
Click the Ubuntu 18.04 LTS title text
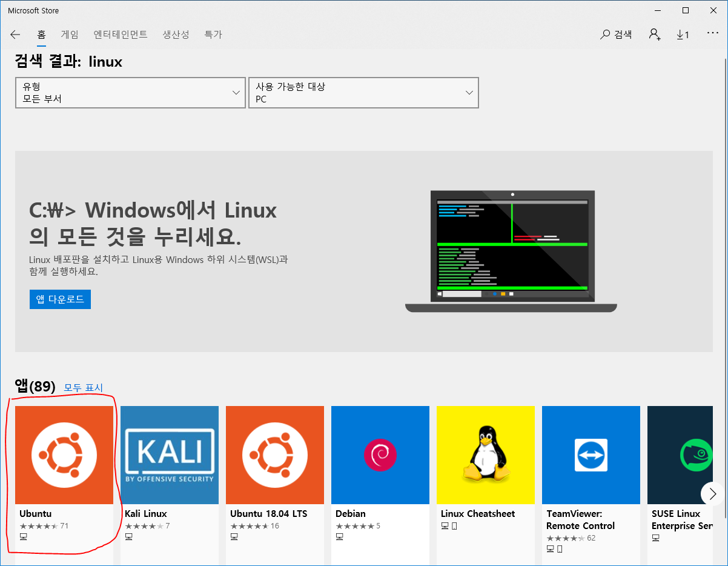(268, 514)
